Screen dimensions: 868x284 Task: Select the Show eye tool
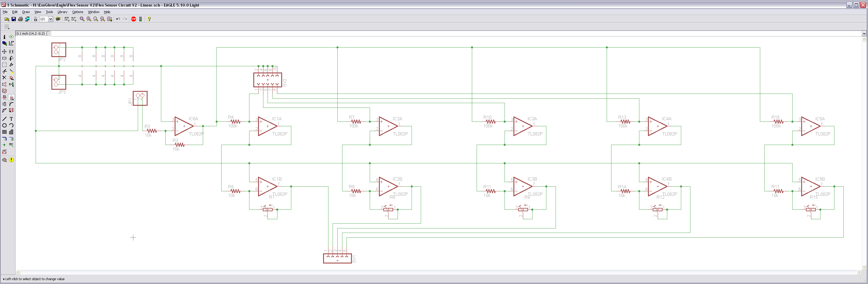tap(11, 37)
